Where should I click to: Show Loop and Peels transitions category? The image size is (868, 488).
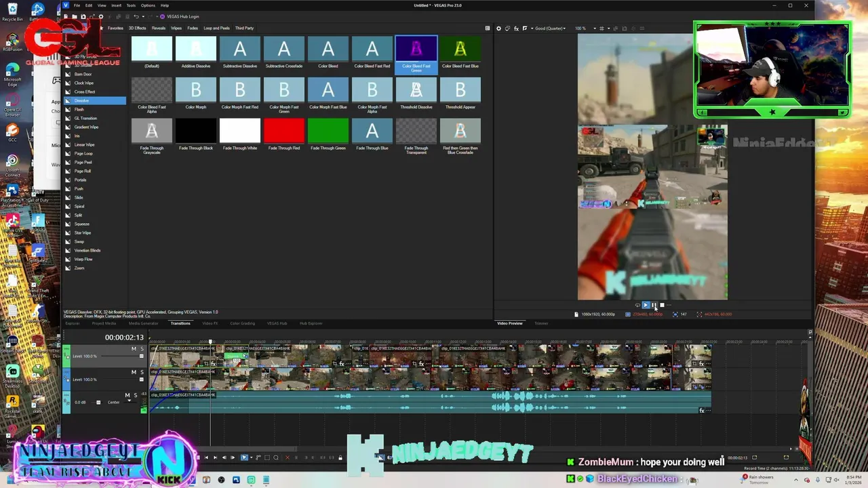click(216, 28)
